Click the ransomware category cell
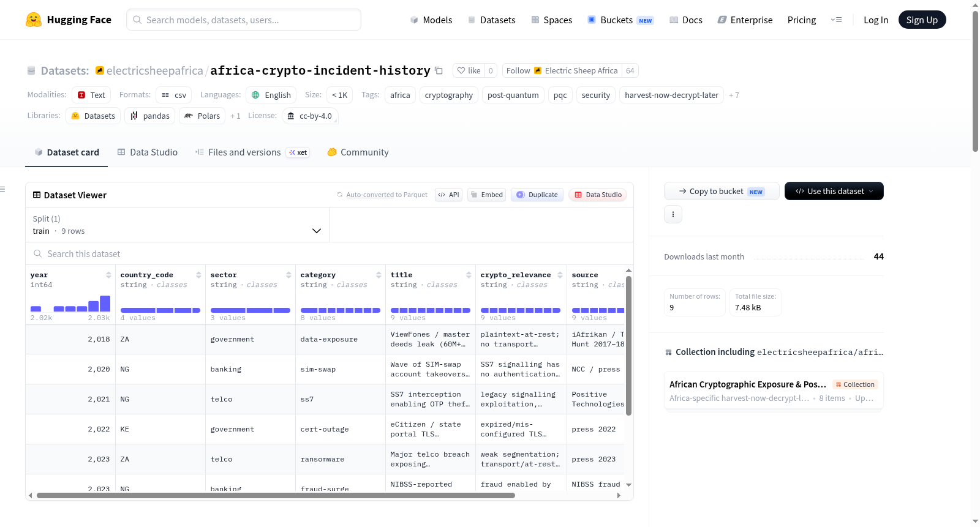 point(341,459)
